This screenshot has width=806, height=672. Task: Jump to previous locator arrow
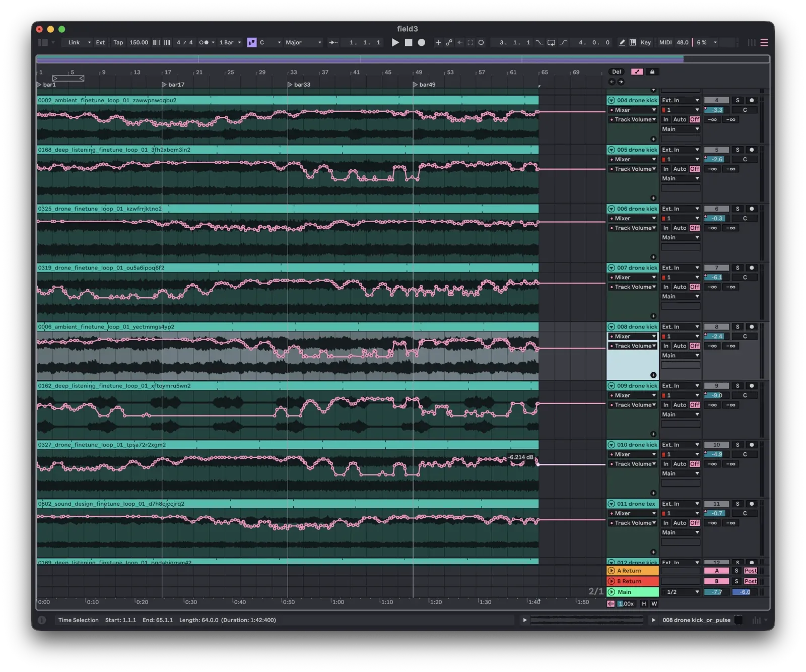pyautogui.click(x=612, y=82)
